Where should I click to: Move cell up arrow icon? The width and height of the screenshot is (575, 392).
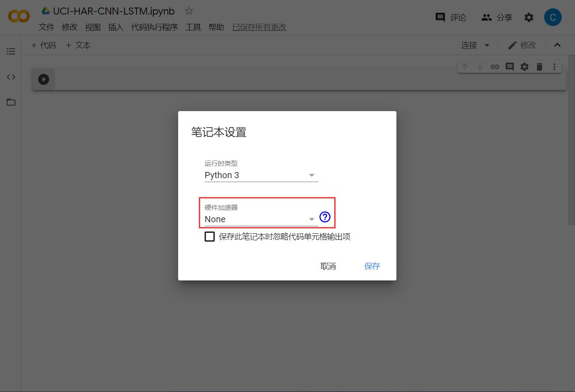[465, 67]
